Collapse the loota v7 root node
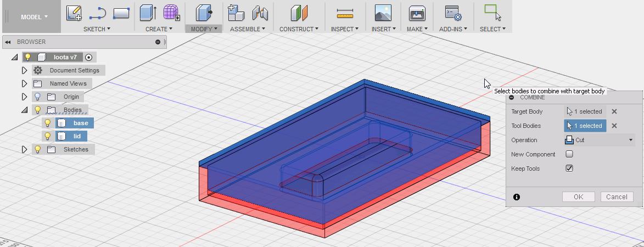The height and width of the screenshot is (247, 644). click(14, 57)
